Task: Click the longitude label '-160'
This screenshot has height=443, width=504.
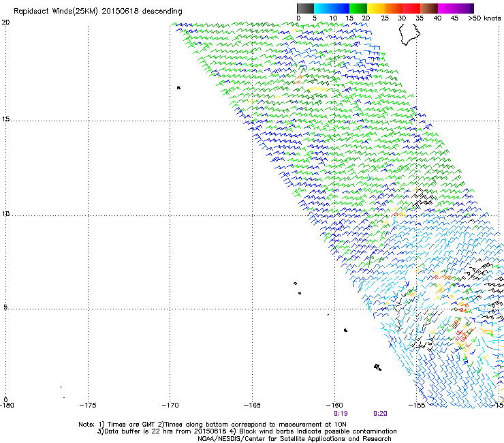Action: [334, 405]
